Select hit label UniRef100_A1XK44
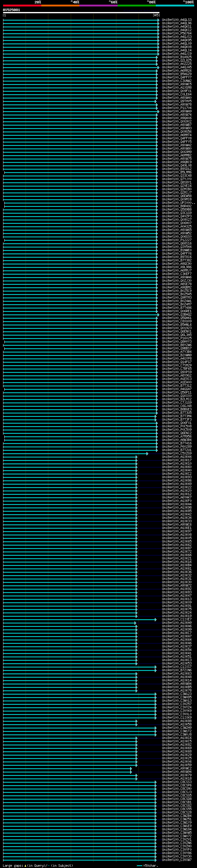197x868 pixels. pyautogui.click(x=176, y=457)
